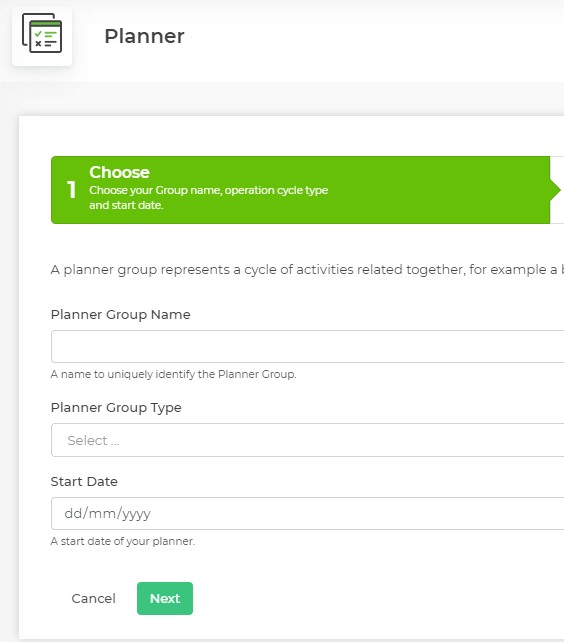Click the 'A start date of your planner' hint
Image resolution: width=564 pixels, height=642 pixels.
pyautogui.click(x=122, y=541)
